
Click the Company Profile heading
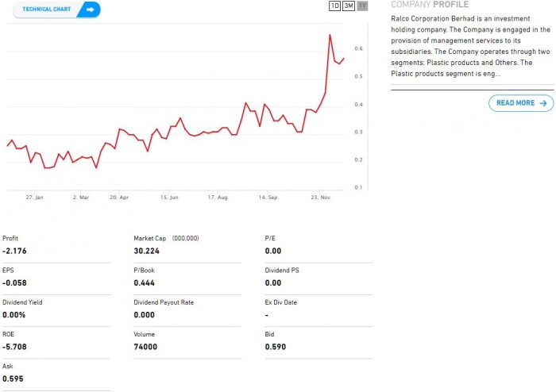coord(429,5)
